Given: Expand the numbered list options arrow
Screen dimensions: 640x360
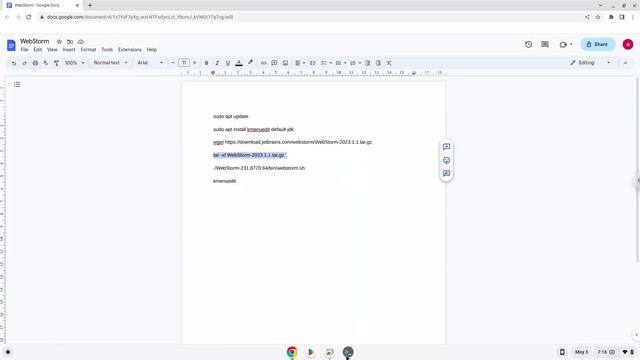Looking at the screenshot, I should pyautogui.click(x=360, y=63).
